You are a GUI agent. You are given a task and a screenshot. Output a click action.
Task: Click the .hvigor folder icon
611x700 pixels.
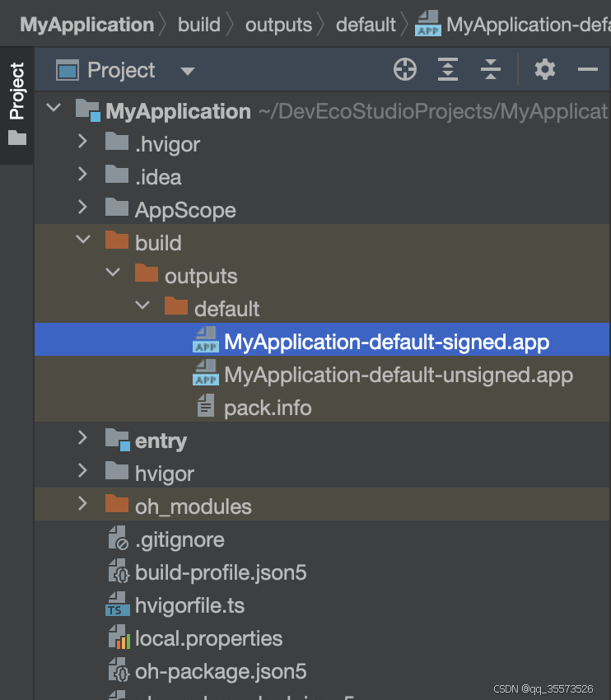(x=117, y=142)
